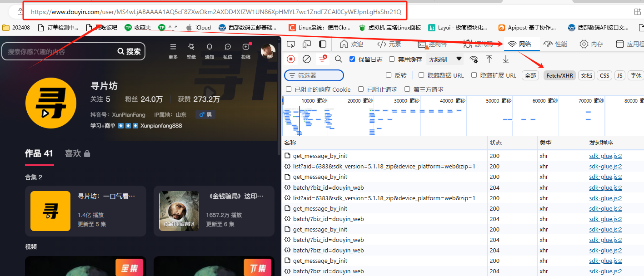Check 隐藏扩展 URL checkbox
The image size is (644, 276).
(474, 75)
